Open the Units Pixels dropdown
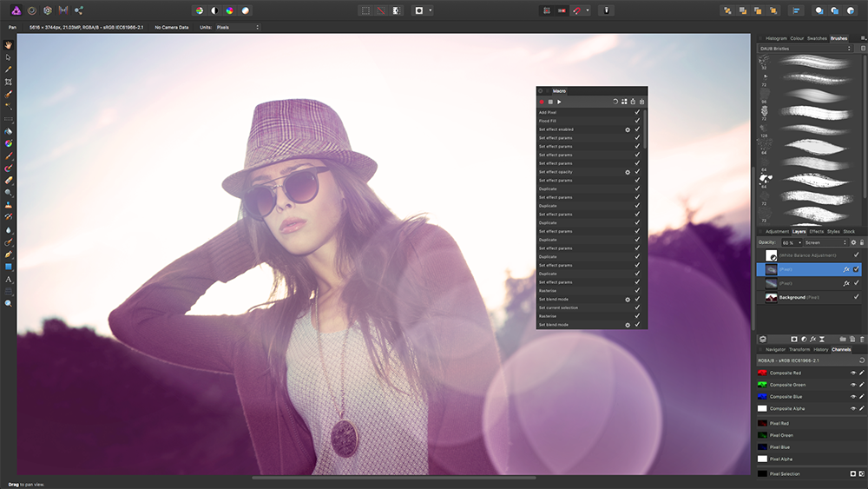This screenshot has width=868, height=489. pos(236,28)
